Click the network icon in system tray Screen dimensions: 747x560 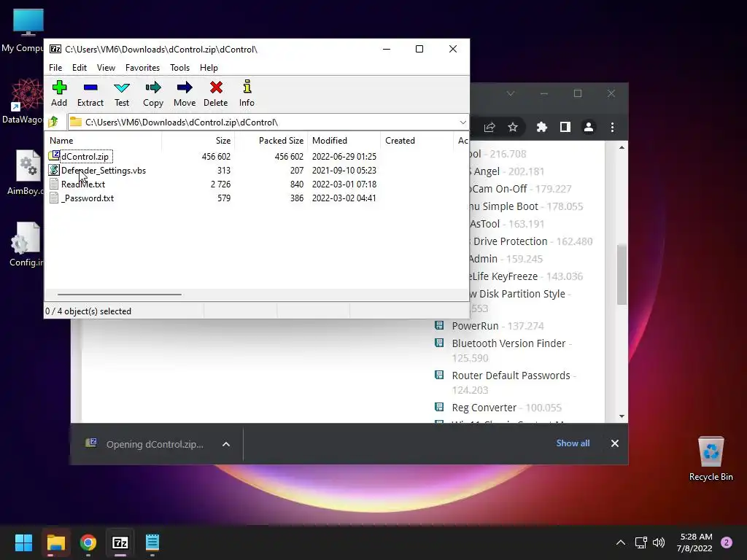pos(640,542)
